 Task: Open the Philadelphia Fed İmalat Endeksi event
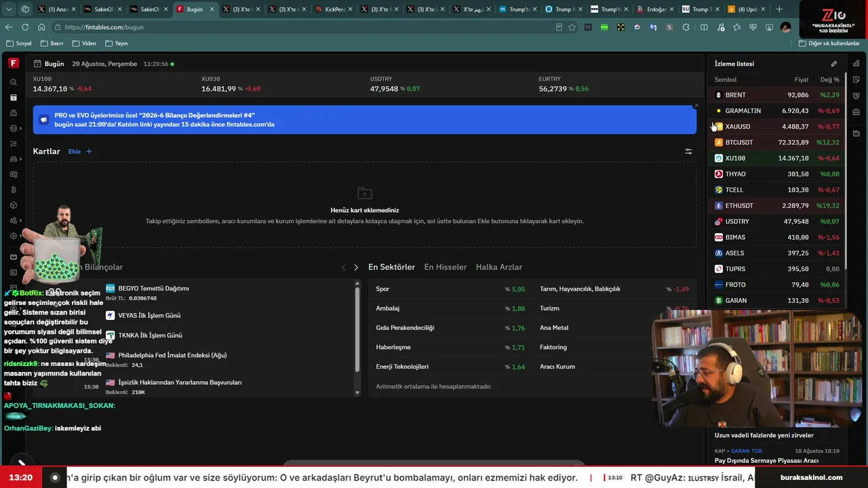(172, 356)
